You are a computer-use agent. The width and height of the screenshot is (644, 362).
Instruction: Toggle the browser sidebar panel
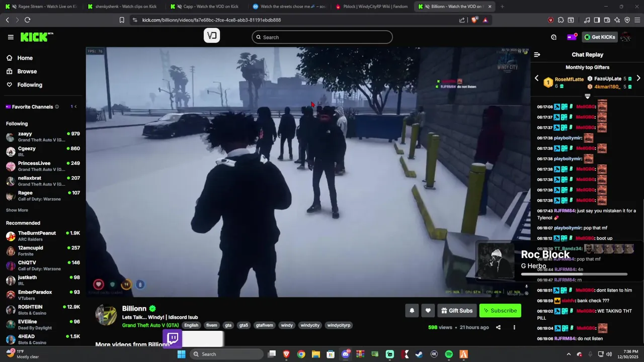(x=597, y=20)
